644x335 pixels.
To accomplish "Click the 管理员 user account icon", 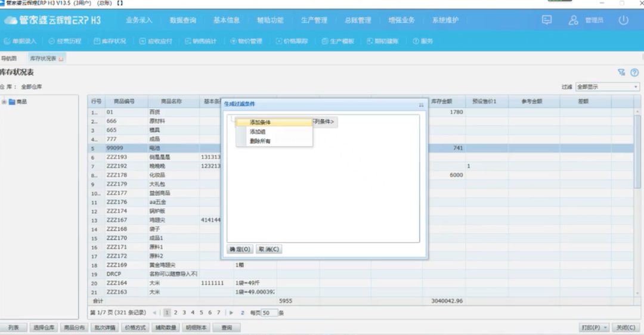I will point(574,20).
